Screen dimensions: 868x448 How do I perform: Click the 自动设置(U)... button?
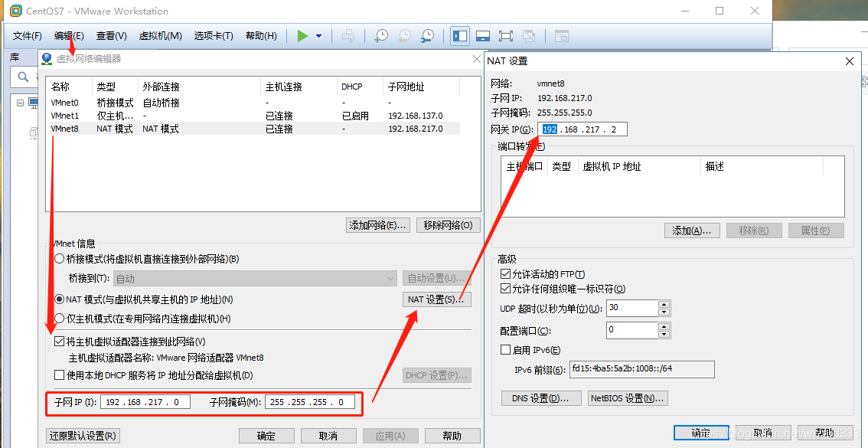(437, 278)
